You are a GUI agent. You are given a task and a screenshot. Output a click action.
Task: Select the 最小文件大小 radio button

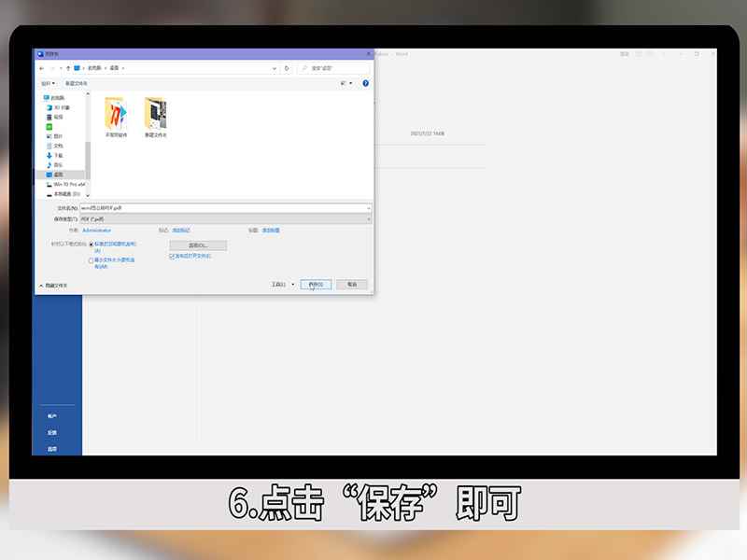click(90, 259)
